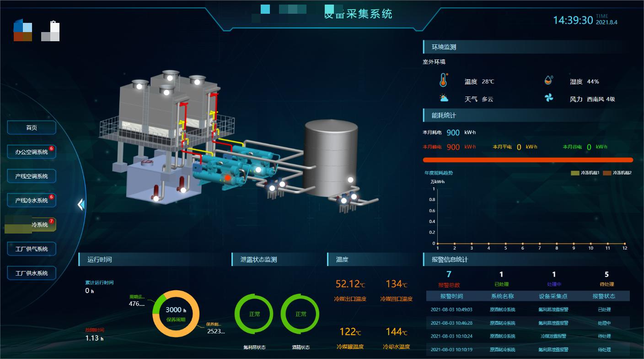Click the 酒精状态 normal status ring
644x359 pixels.
300,314
